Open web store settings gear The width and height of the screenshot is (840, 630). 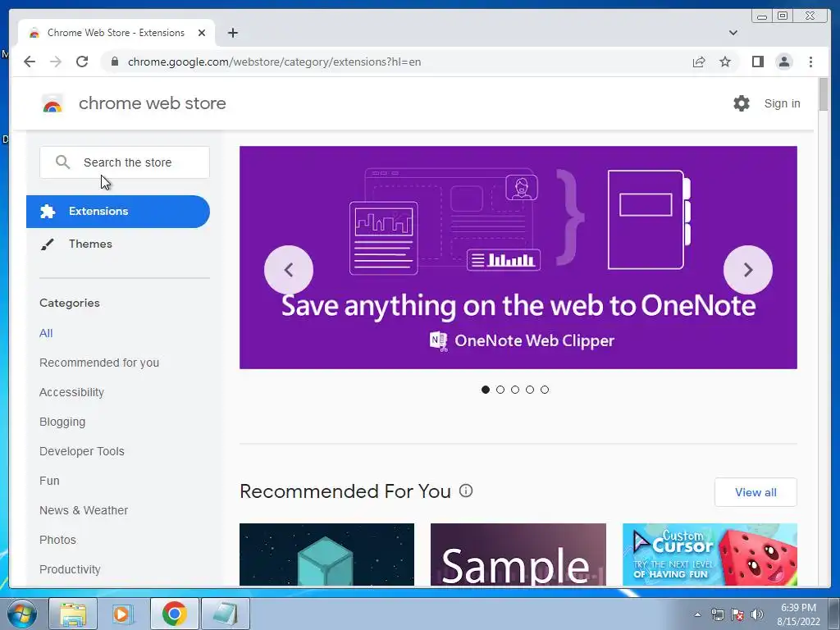click(742, 103)
